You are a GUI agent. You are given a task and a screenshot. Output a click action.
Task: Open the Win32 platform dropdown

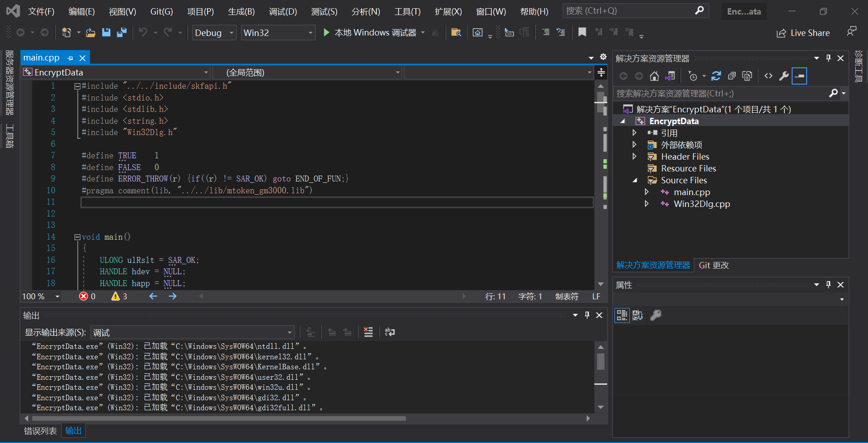[x=278, y=33]
